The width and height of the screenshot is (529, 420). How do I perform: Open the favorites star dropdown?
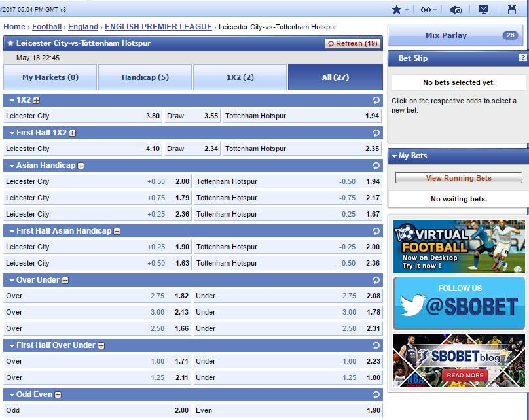(x=401, y=9)
